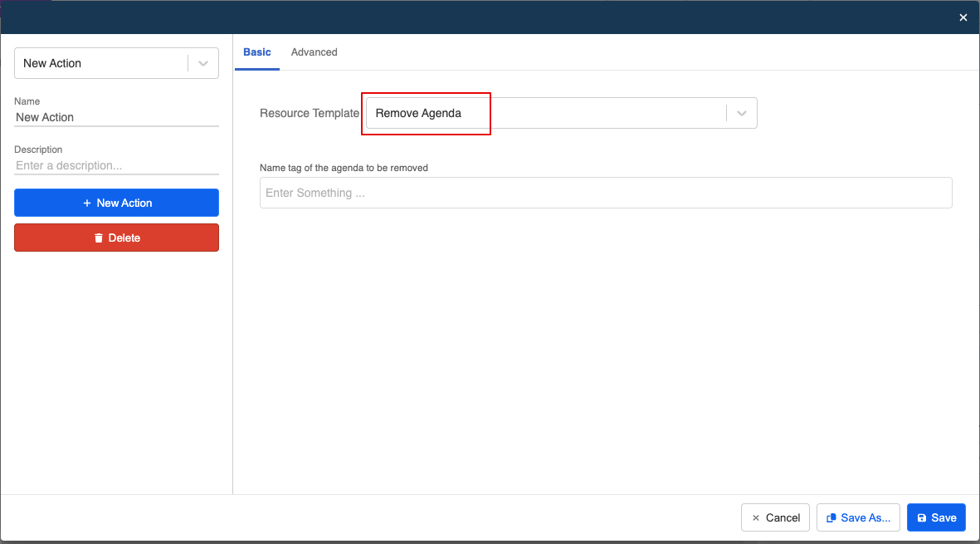Open the Resource Template dropdown chevron
This screenshot has width=980, height=544.
click(x=740, y=113)
